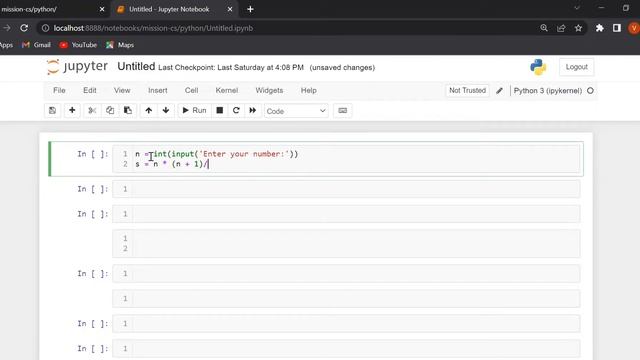Cut selected cells with scissors icon
This screenshot has height=360, width=640.
point(92,110)
